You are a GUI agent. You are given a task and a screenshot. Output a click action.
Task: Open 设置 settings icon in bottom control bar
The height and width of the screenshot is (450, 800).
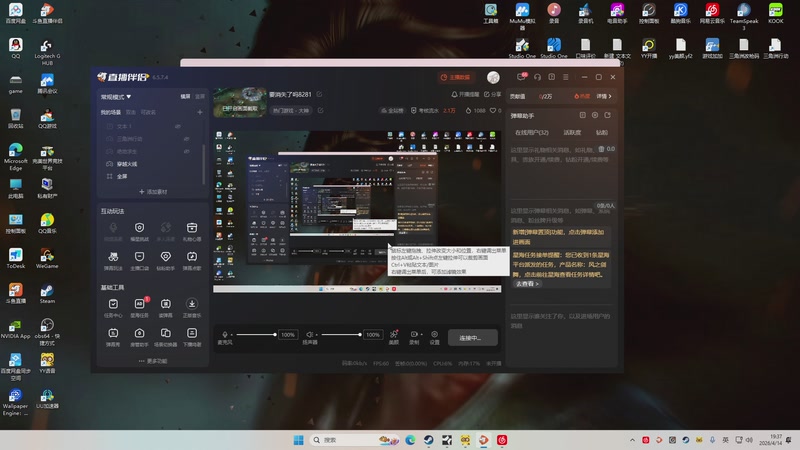tap(435, 334)
